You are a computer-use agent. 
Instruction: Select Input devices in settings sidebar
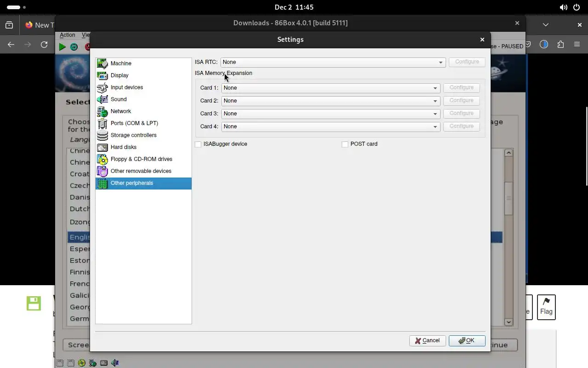[x=143, y=87]
